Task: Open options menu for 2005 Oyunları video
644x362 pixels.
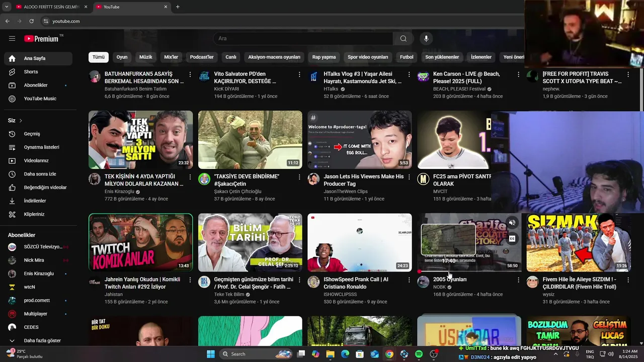Action: pyautogui.click(x=518, y=280)
